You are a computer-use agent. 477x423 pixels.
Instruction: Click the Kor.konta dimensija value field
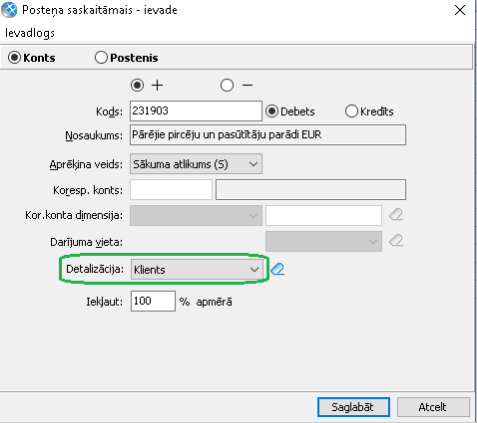pyautogui.click(x=324, y=216)
